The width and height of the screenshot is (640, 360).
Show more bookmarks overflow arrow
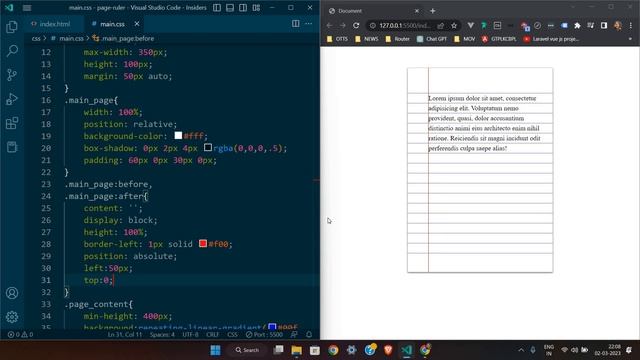pyautogui.click(x=631, y=39)
